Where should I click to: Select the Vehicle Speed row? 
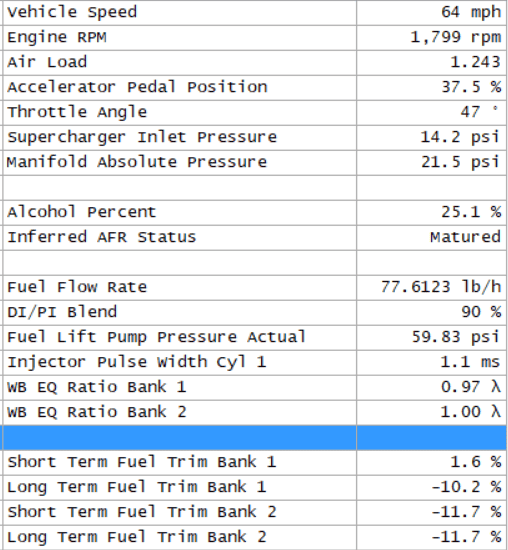tap(254, 13)
